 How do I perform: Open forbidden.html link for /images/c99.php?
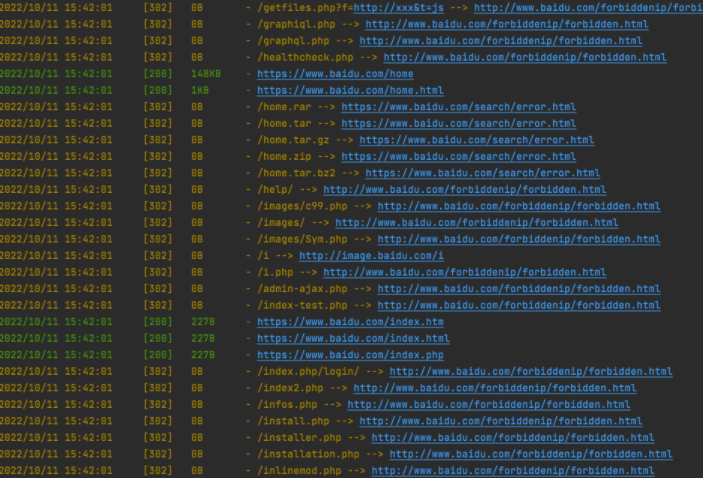pos(519,206)
